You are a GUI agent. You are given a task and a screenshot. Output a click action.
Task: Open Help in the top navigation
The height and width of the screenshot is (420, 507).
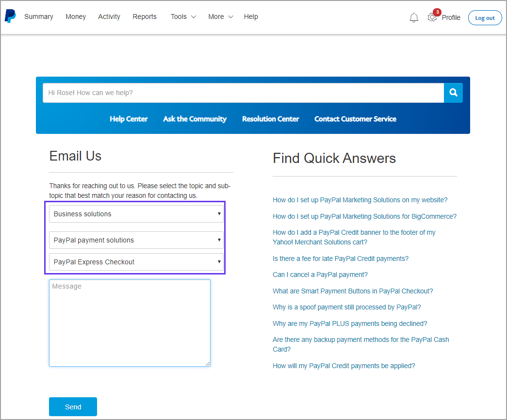pos(251,16)
